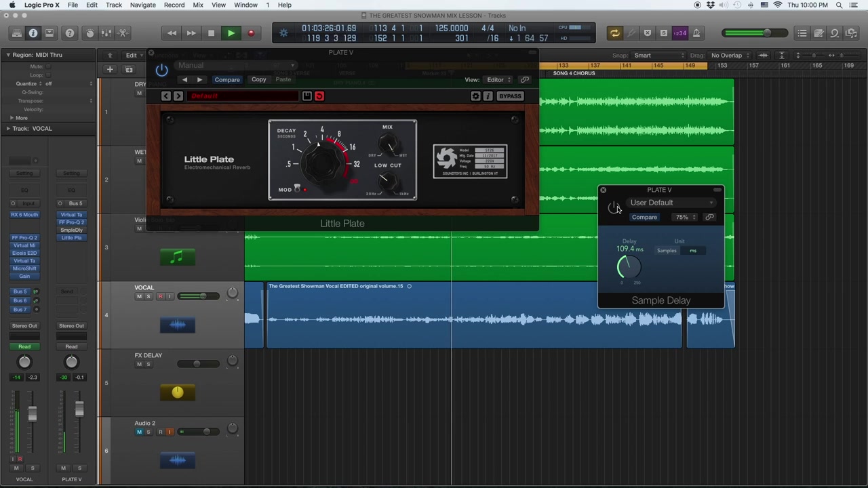The width and height of the screenshot is (868, 488).
Task: Open the Note Pads icon
Action: (818, 33)
